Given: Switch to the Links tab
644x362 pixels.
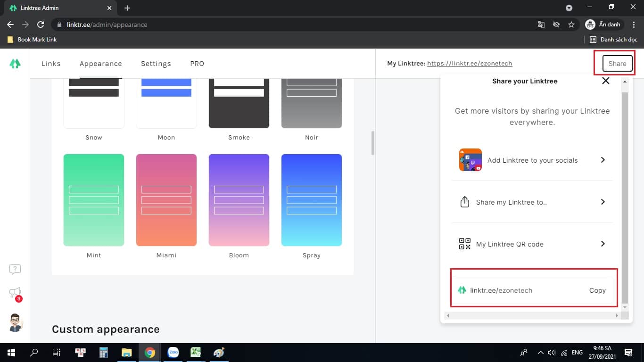Looking at the screenshot, I should tap(51, 64).
